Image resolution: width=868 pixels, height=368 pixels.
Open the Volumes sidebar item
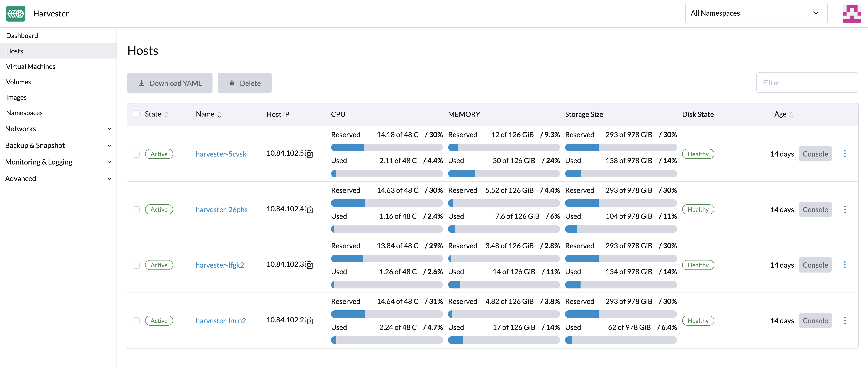coord(18,82)
